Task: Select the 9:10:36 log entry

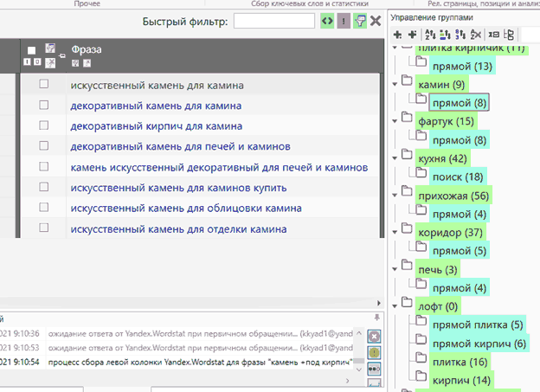Action: (x=177, y=333)
